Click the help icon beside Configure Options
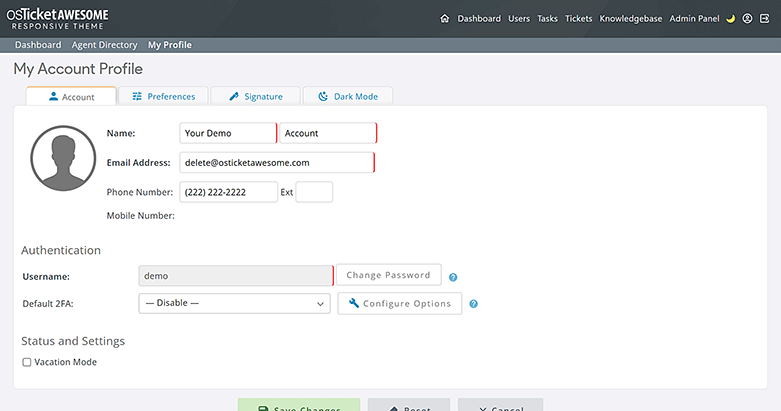The width and height of the screenshot is (781, 411). pos(474,304)
